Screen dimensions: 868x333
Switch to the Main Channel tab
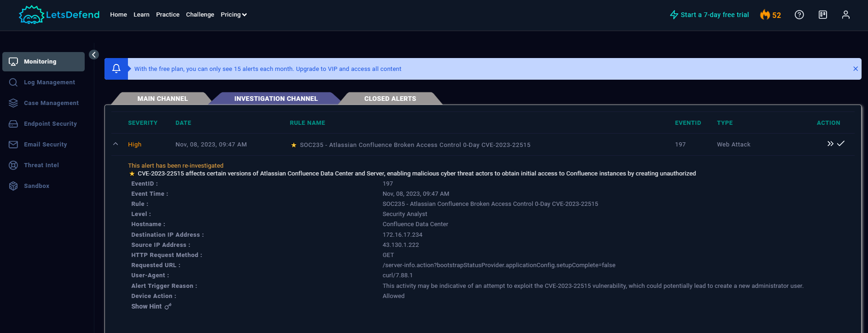(x=162, y=99)
